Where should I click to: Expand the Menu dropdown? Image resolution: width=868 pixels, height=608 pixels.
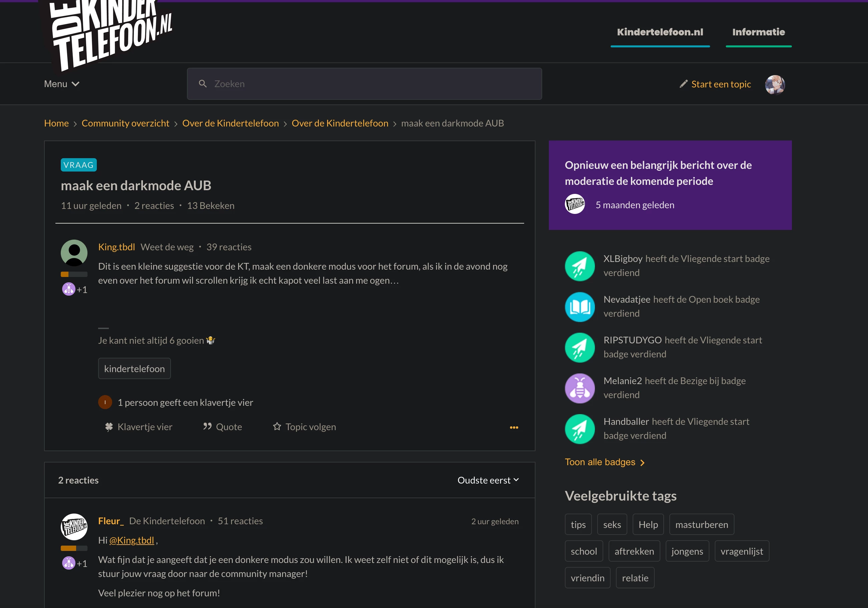(x=62, y=84)
